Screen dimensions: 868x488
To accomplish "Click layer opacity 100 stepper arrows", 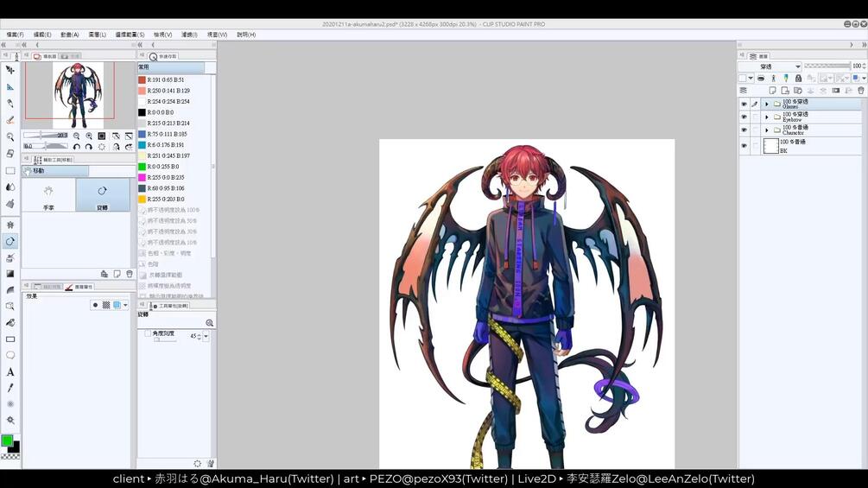I will (865, 66).
